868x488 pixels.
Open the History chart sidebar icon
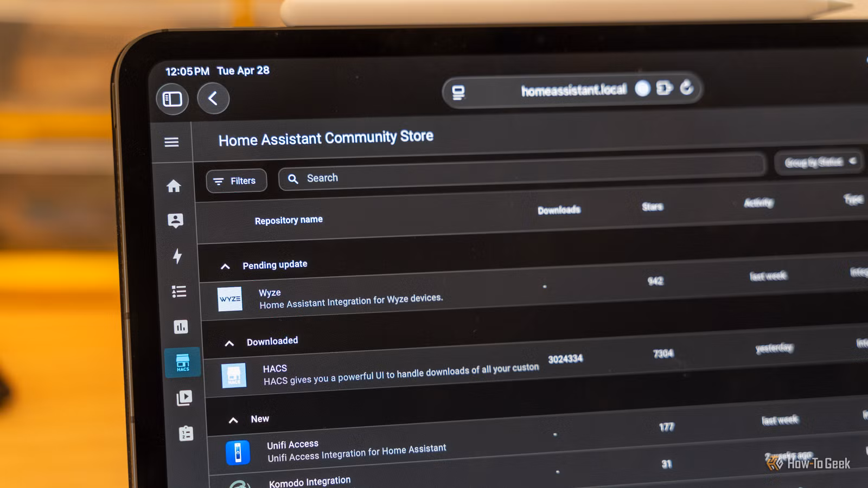click(181, 327)
